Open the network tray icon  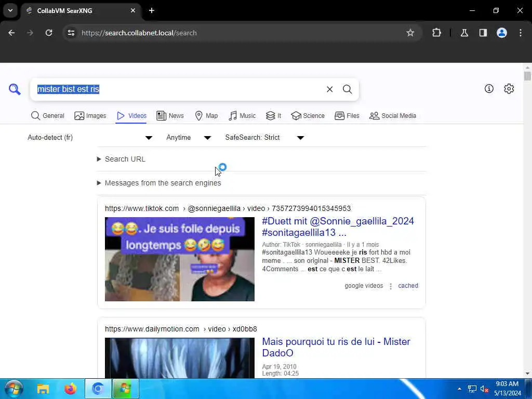tap(472, 389)
